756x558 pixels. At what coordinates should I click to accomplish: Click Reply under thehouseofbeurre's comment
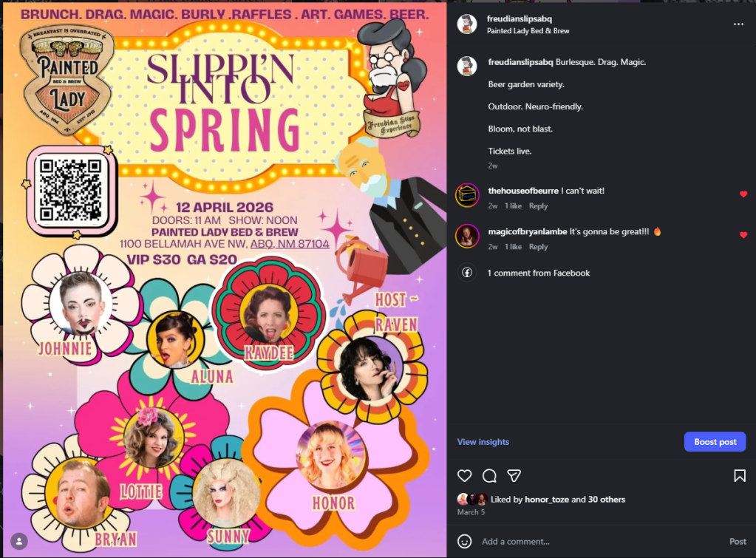click(x=538, y=205)
